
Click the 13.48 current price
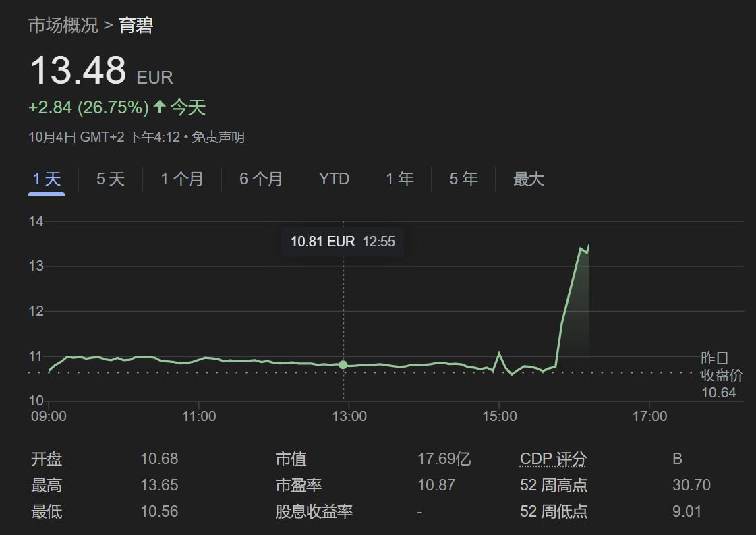click(78, 70)
